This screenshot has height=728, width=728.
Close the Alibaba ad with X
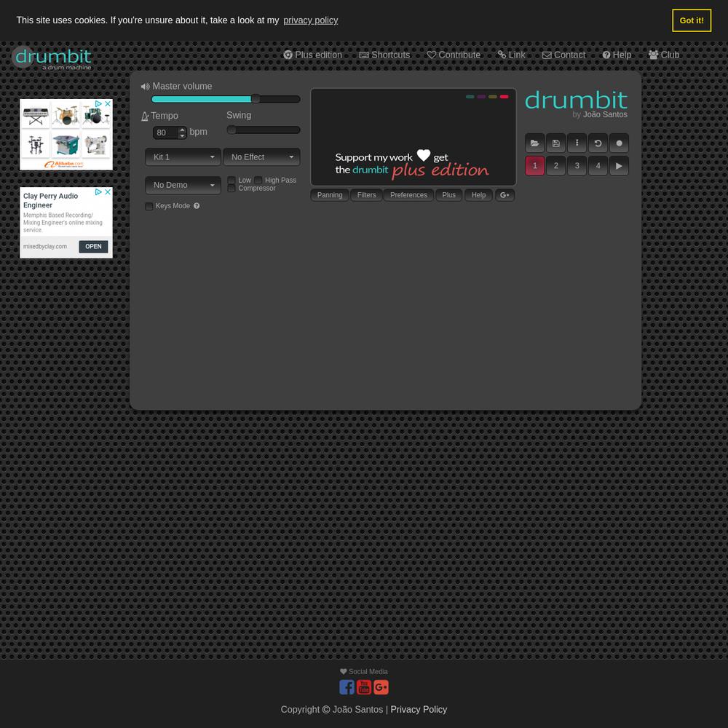click(108, 103)
